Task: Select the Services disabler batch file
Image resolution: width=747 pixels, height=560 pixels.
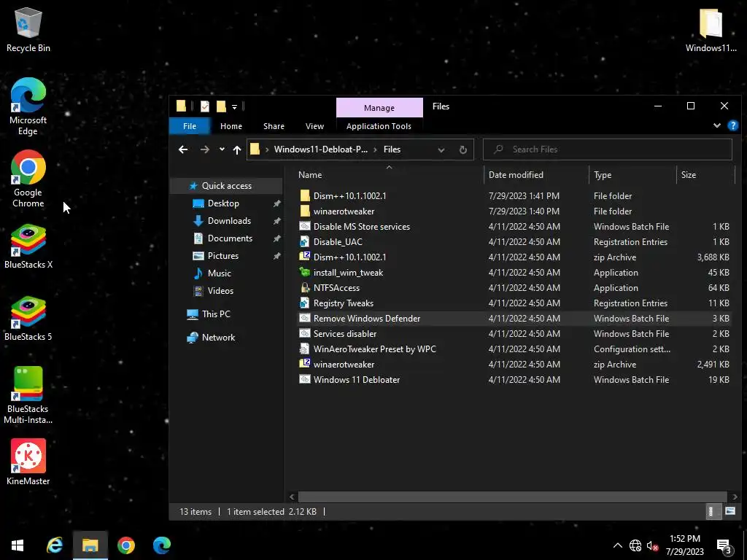Action: [x=514, y=334]
